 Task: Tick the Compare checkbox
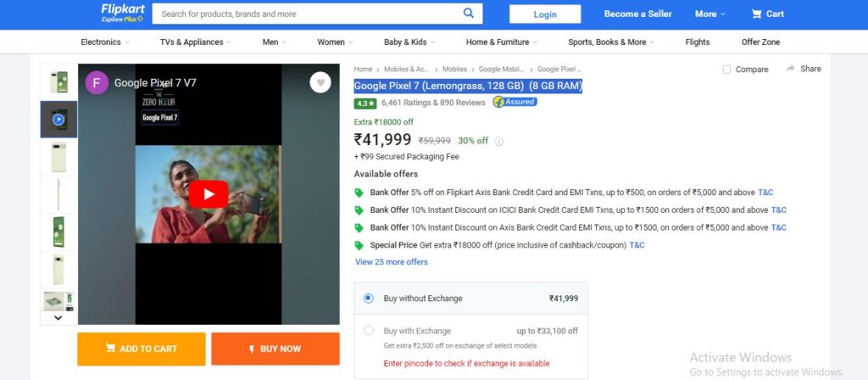click(726, 70)
